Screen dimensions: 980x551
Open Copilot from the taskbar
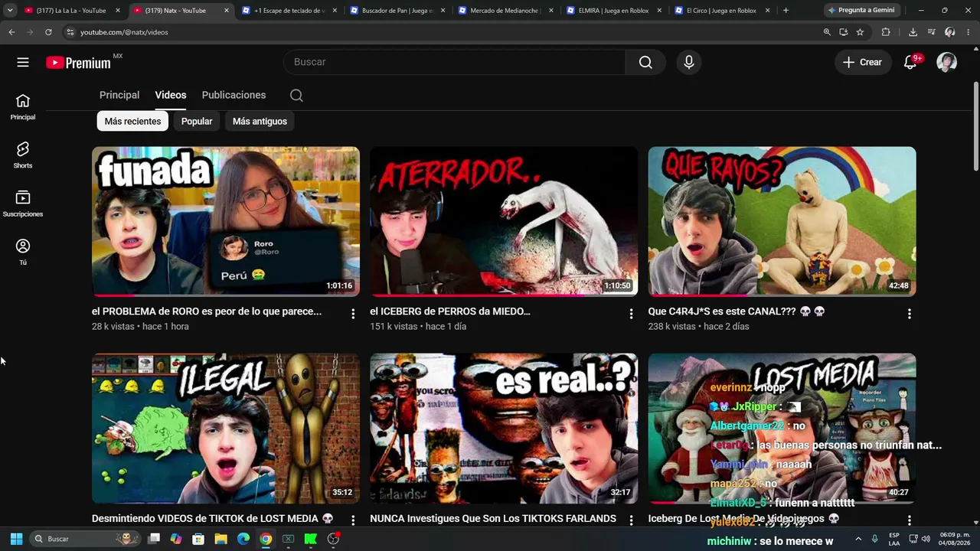tap(176, 539)
